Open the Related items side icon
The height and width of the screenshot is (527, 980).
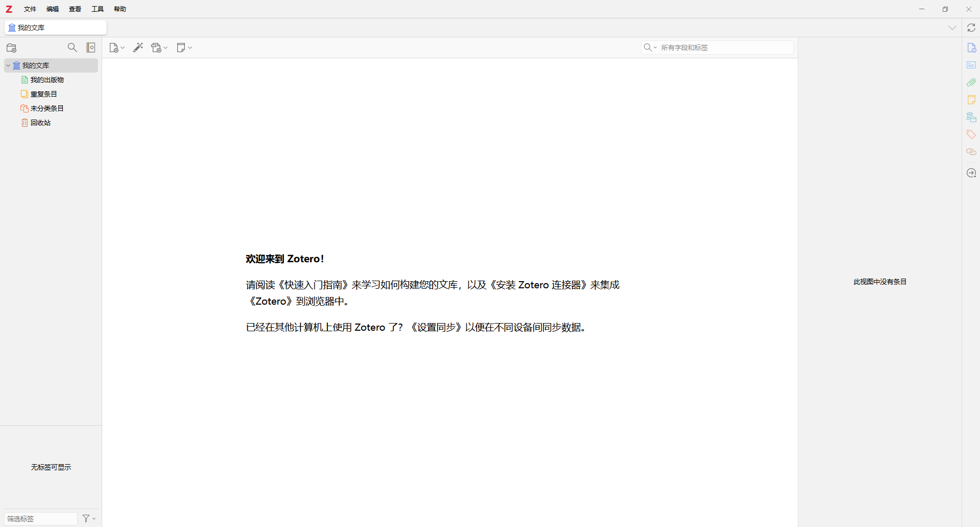pos(971,152)
